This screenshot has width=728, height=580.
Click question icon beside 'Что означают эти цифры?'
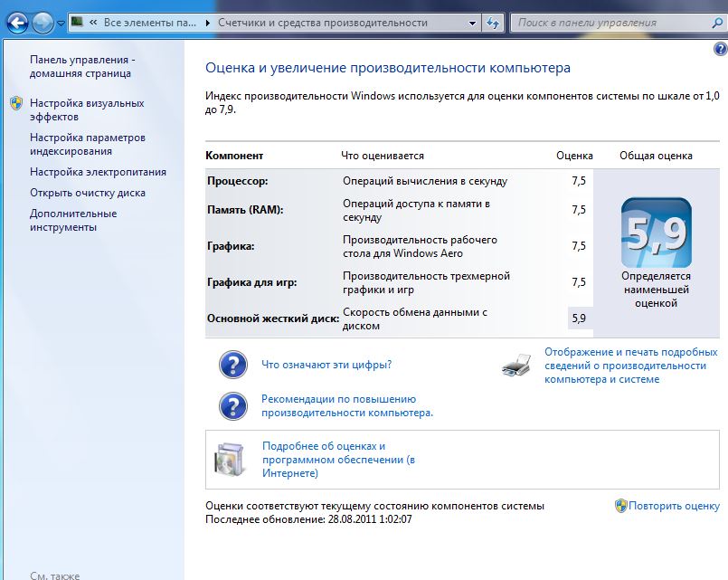233,365
